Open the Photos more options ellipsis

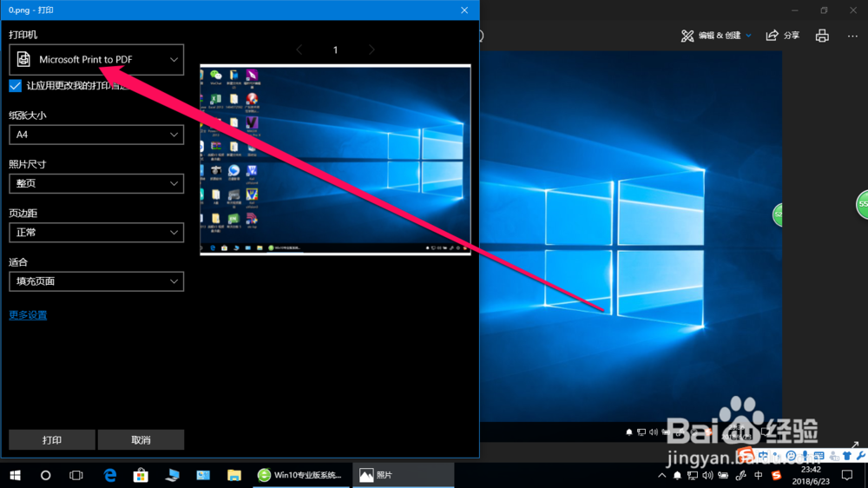pyautogui.click(x=852, y=36)
